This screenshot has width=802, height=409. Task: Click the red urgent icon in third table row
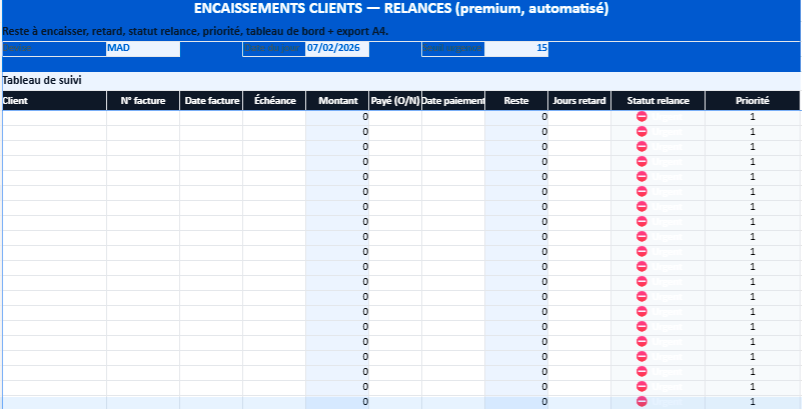click(642, 147)
